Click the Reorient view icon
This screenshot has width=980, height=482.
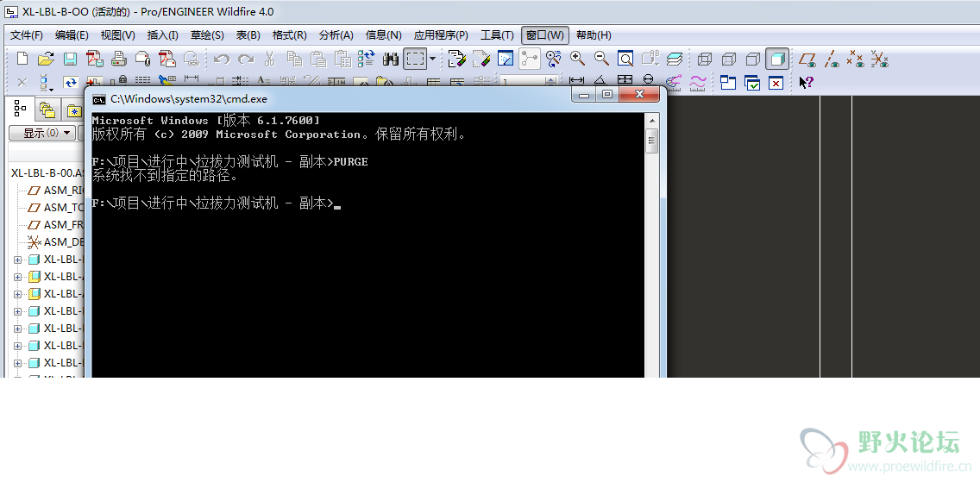pos(553,59)
